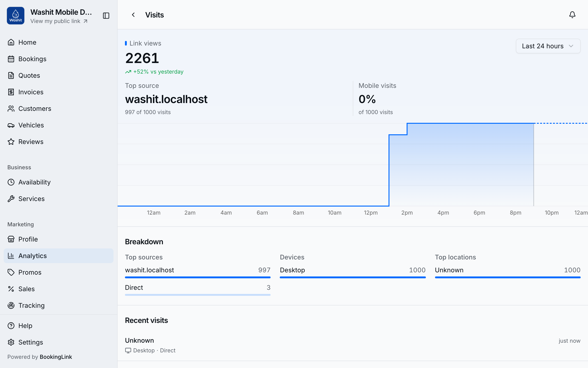Click the Invoices receipt icon
The width and height of the screenshot is (588, 368).
[11, 92]
